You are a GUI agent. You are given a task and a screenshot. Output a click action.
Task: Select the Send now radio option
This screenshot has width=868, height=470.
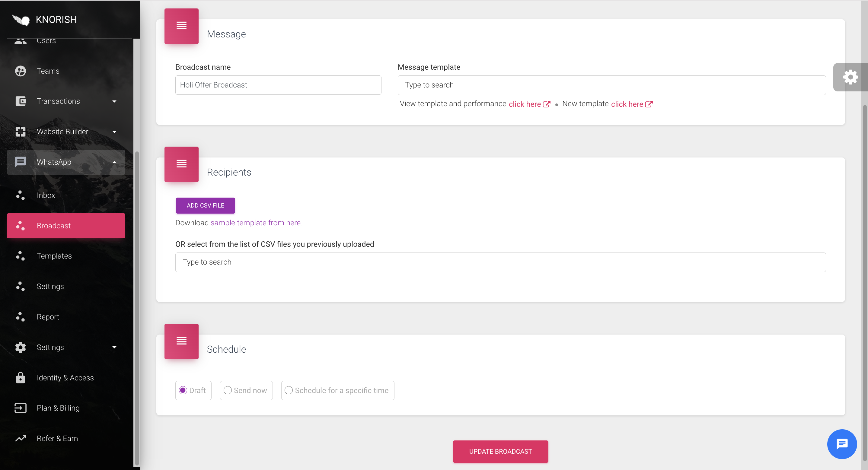click(228, 390)
